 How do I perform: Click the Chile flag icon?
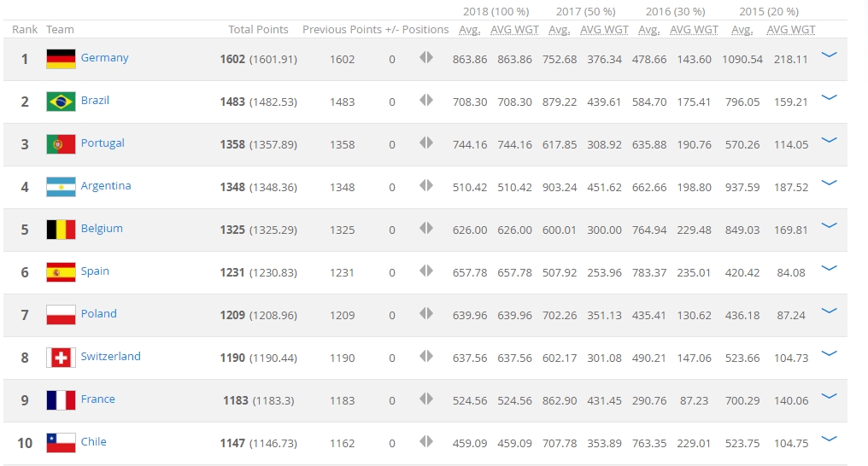point(61,443)
